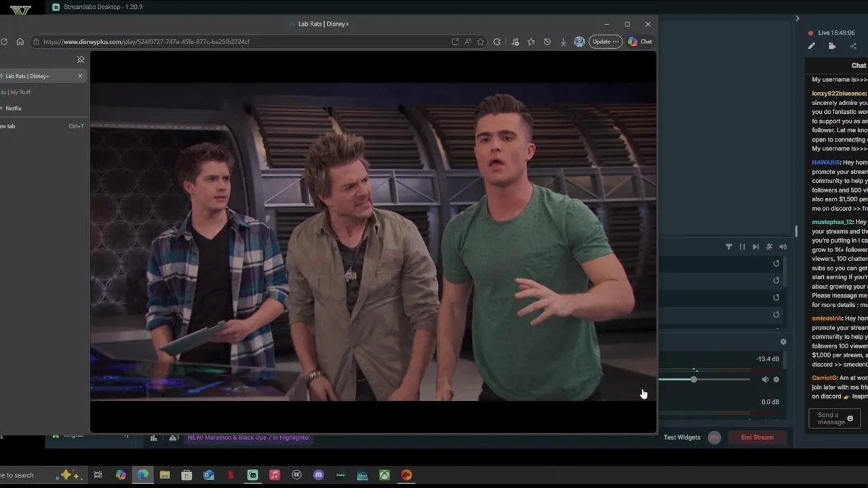Click the End Stream button
This screenshot has height=488, width=868.
(757, 437)
